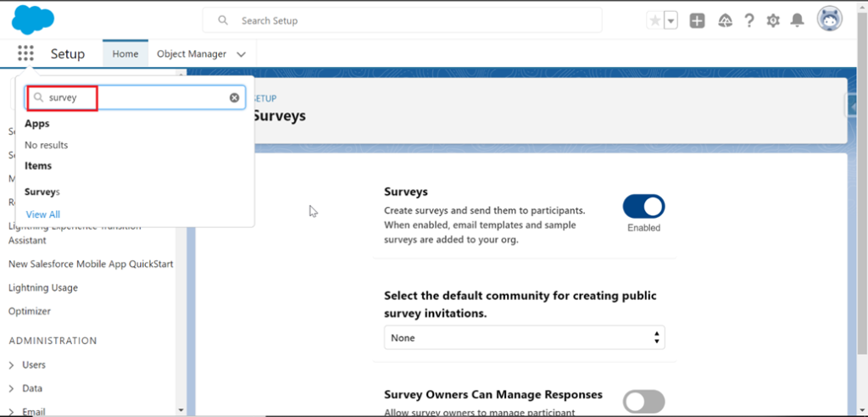Clear the survey search text
Screen dimensions: 868x417
click(x=235, y=97)
